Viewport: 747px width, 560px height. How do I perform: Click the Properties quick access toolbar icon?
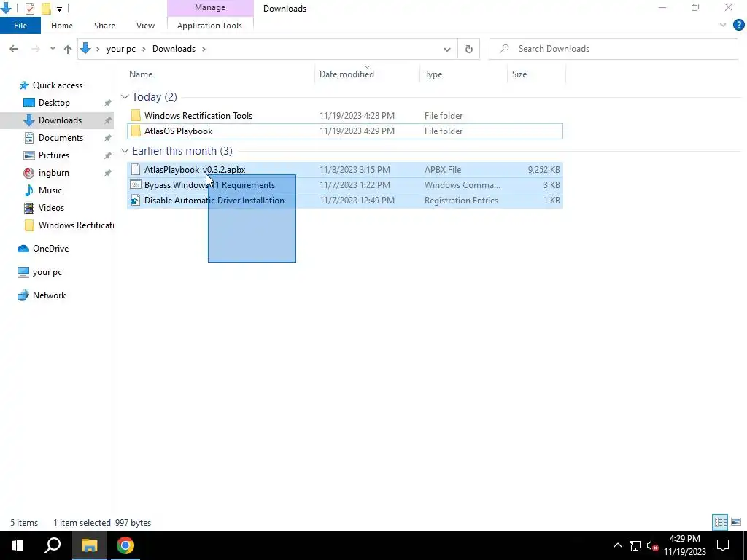[29, 8]
